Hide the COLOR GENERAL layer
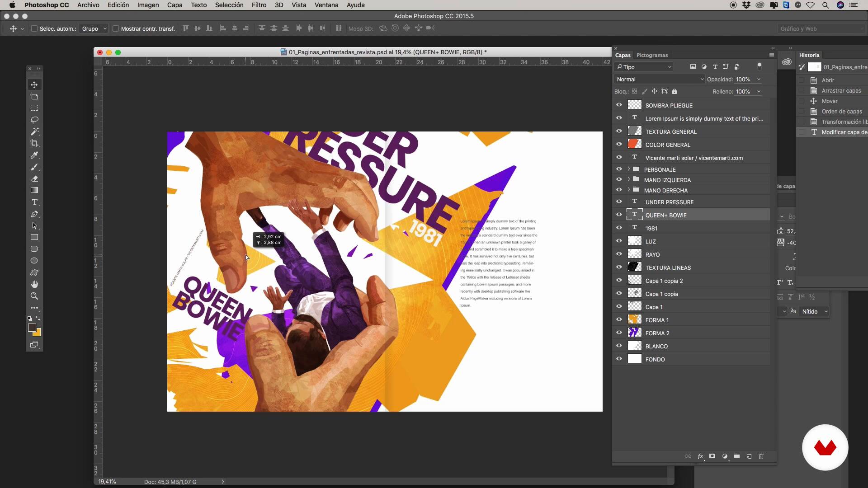This screenshot has width=868, height=488. pos(619,144)
